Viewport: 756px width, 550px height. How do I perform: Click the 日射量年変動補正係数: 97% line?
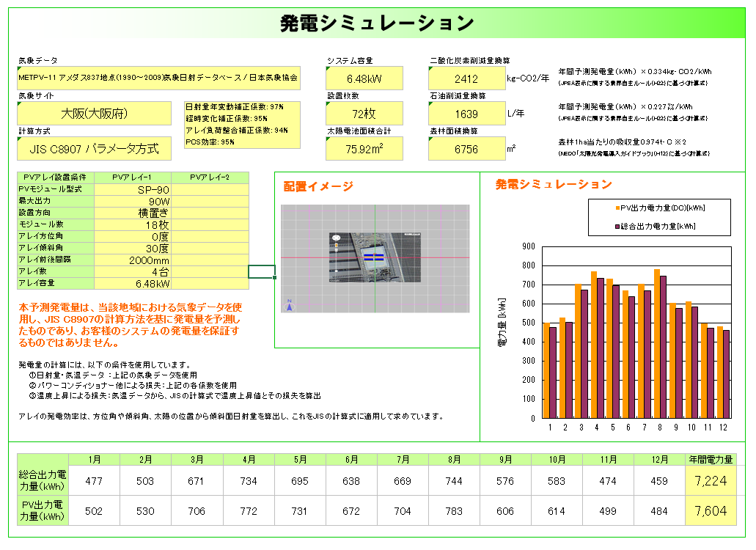[x=235, y=107]
